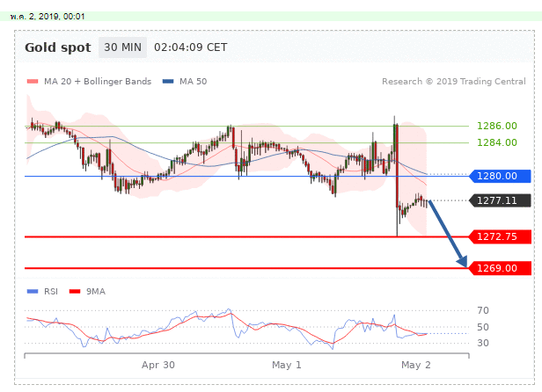Click the May 2 date axis label
This screenshot has height=392, width=542.
[x=416, y=365]
